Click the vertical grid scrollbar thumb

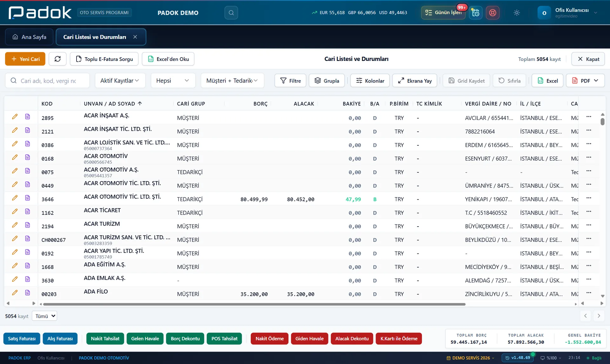(x=602, y=122)
